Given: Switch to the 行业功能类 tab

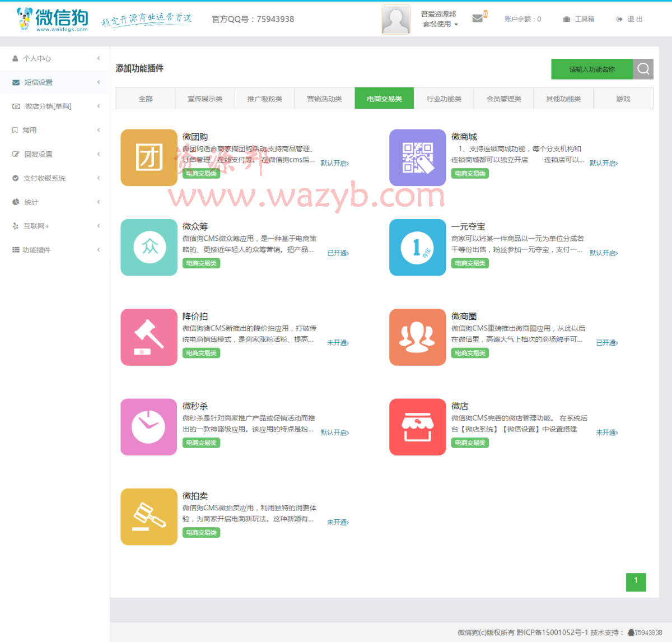Looking at the screenshot, I should (444, 99).
